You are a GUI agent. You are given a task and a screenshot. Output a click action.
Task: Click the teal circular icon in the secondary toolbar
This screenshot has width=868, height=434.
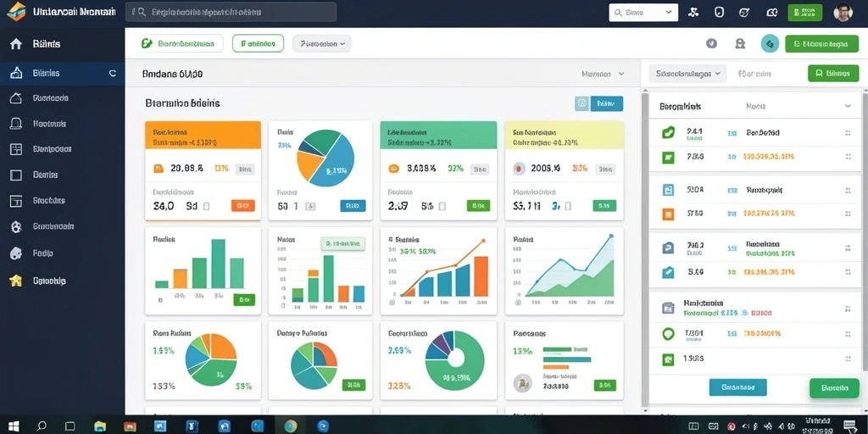point(770,44)
